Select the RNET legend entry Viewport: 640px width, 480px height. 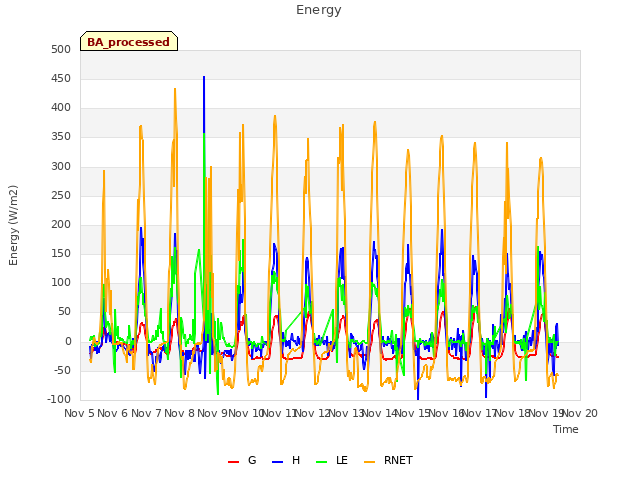pyautogui.click(x=388, y=460)
